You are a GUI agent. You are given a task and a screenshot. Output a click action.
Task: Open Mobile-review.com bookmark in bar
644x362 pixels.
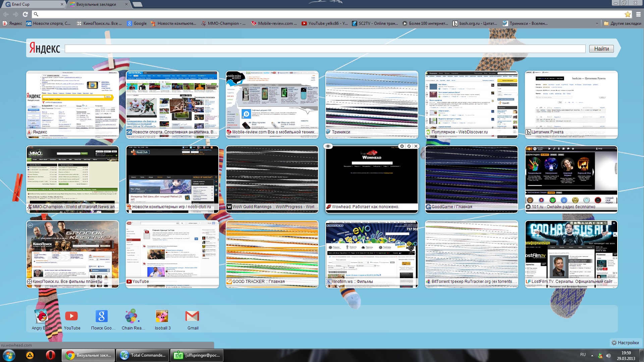coord(274,23)
